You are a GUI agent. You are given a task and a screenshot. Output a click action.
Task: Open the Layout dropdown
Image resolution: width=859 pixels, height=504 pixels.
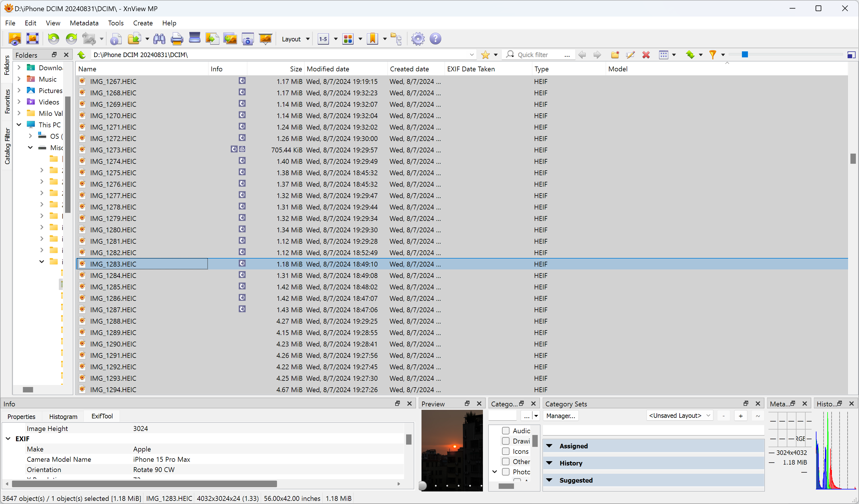click(295, 39)
